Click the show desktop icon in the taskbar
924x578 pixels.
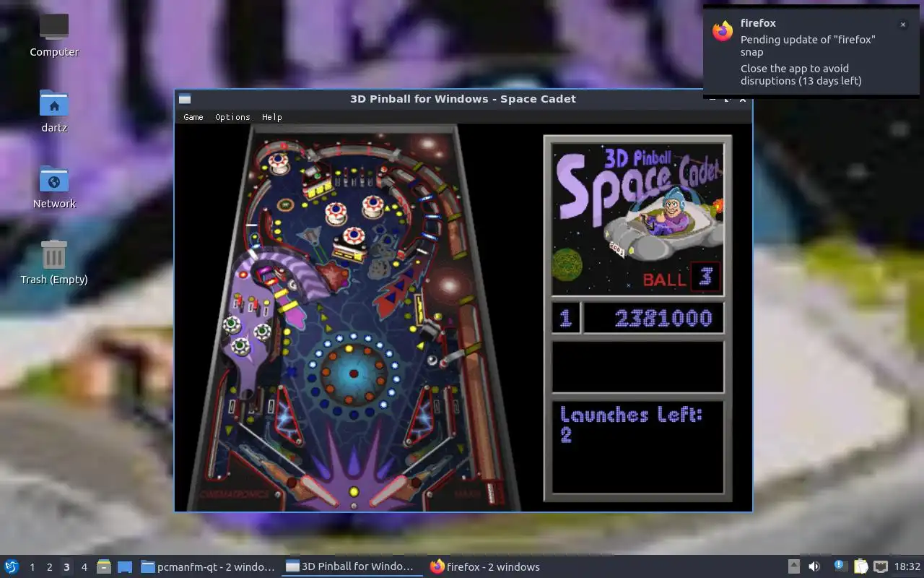coord(125,567)
